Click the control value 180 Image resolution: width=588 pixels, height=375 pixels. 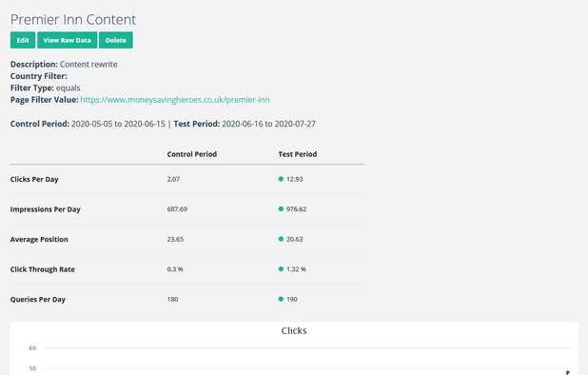tap(173, 299)
